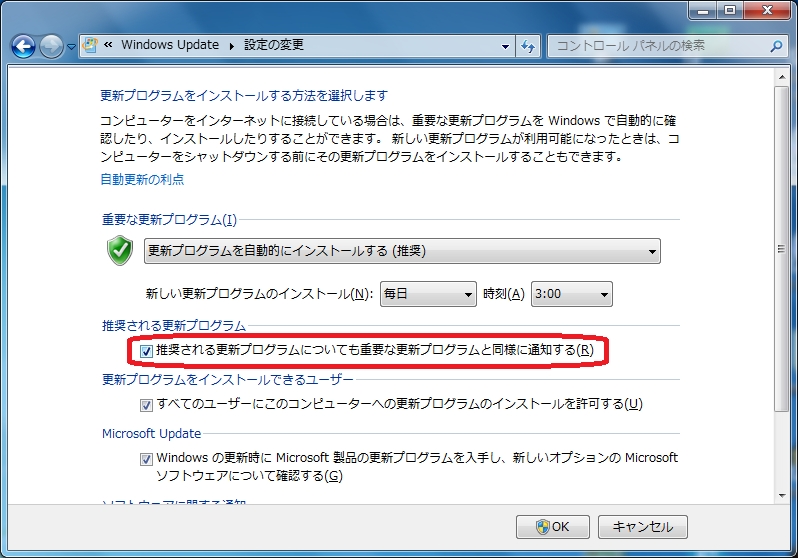Open address bar history dropdown
798x558 pixels.
coord(505,46)
